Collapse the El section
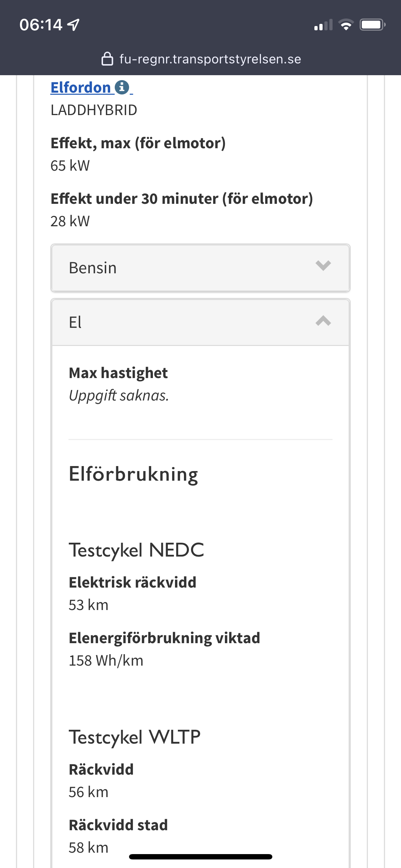Viewport: 401px width, 868px height. [200, 322]
